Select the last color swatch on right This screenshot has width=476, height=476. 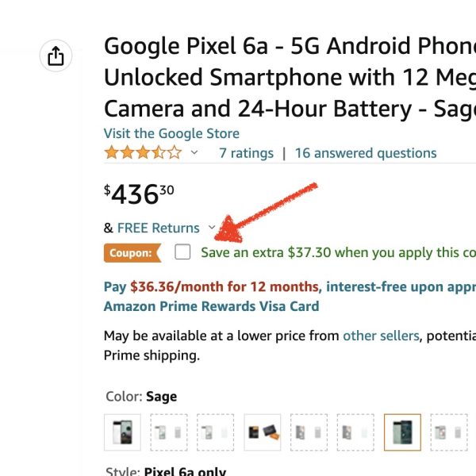click(449, 432)
